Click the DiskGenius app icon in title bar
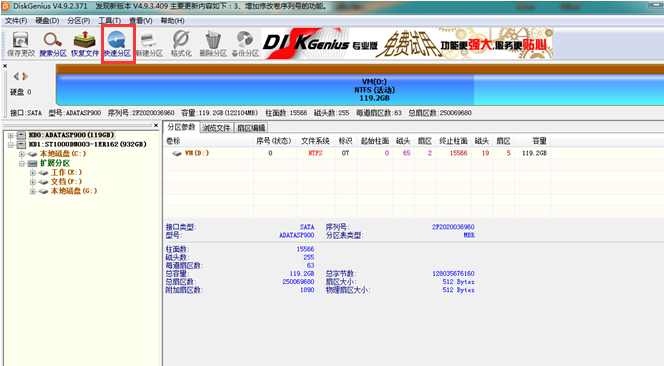 [6, 6]
